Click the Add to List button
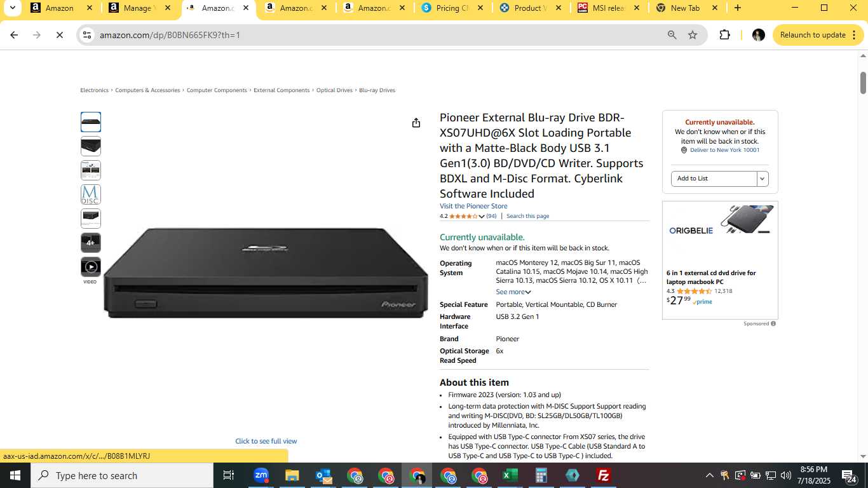The image size is (868, 488). click(x=714, y=179)
